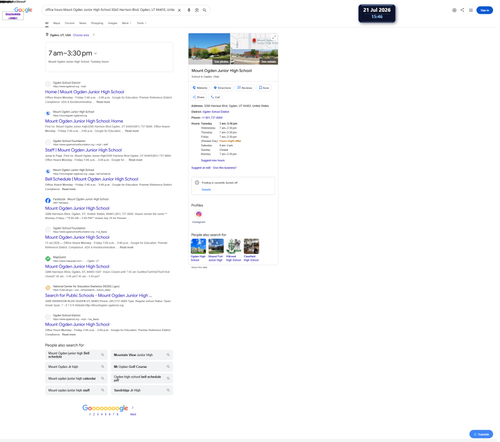This screenshot has height=442, width=500.
Task: Expand the 7 am–3:30 pm hours dropdown
Action: 95,53
